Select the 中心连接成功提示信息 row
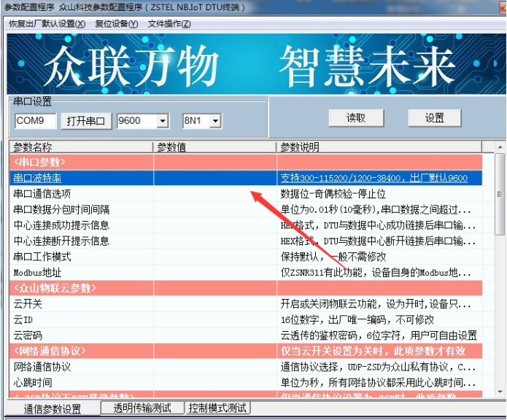The image size is (507, 420). click(x=246, y=225)
